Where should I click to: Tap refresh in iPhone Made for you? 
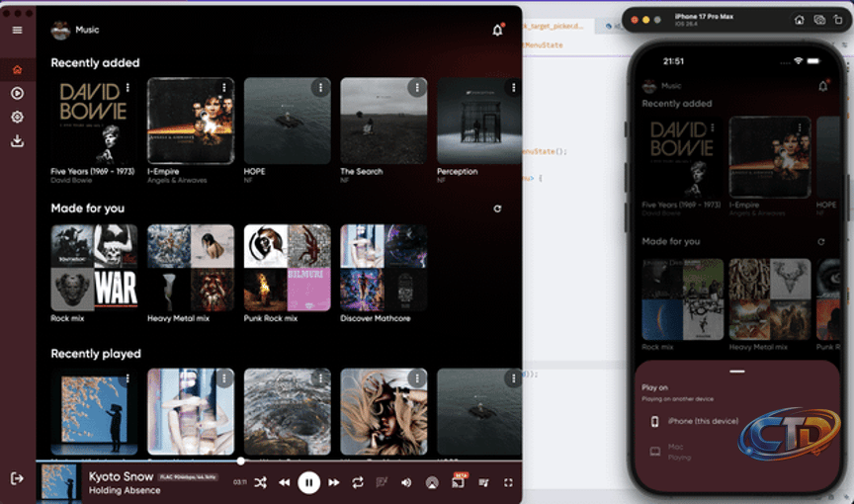(821, 242)
